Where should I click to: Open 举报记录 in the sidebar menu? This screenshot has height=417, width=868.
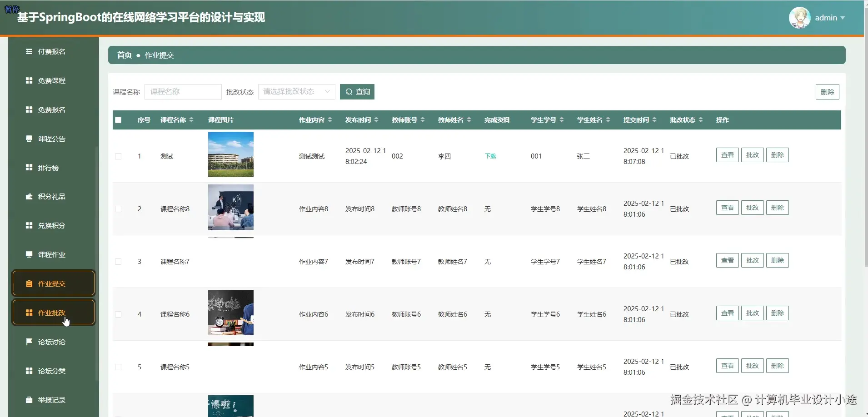(52, 400)
